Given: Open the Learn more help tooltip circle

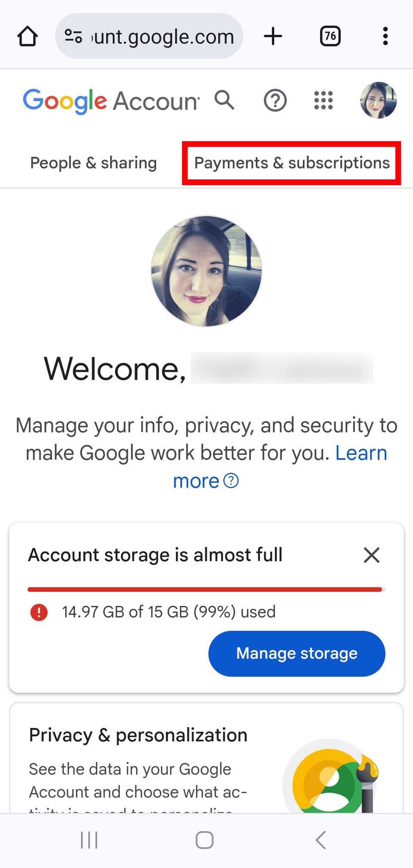Looking at the screenshot, I should click(231, 481).
